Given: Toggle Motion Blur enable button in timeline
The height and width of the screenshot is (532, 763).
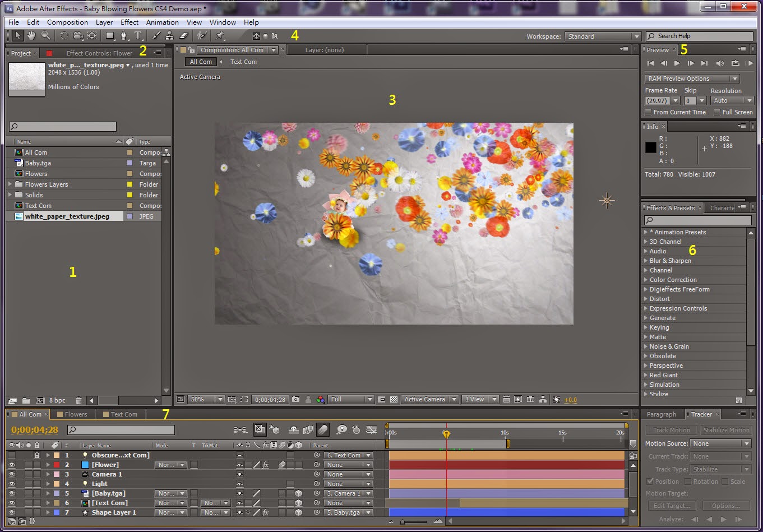Looking at the screenshot, I should tap(323, 429).
